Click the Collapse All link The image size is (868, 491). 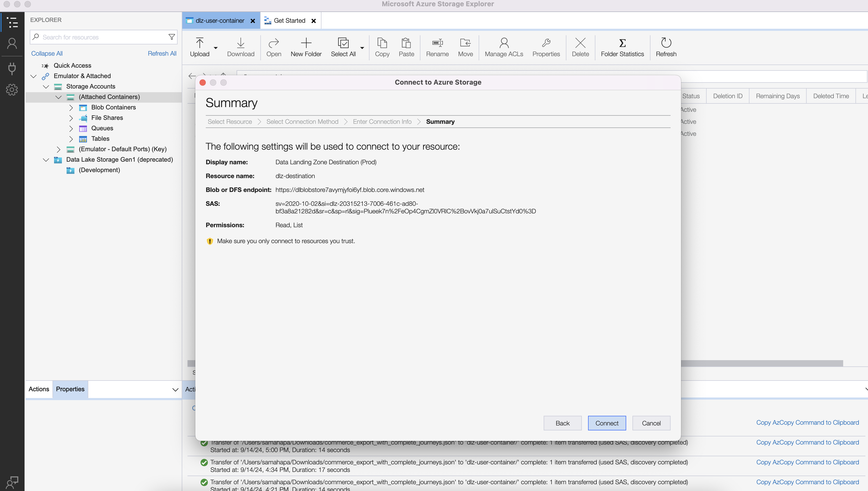point(47,54)
